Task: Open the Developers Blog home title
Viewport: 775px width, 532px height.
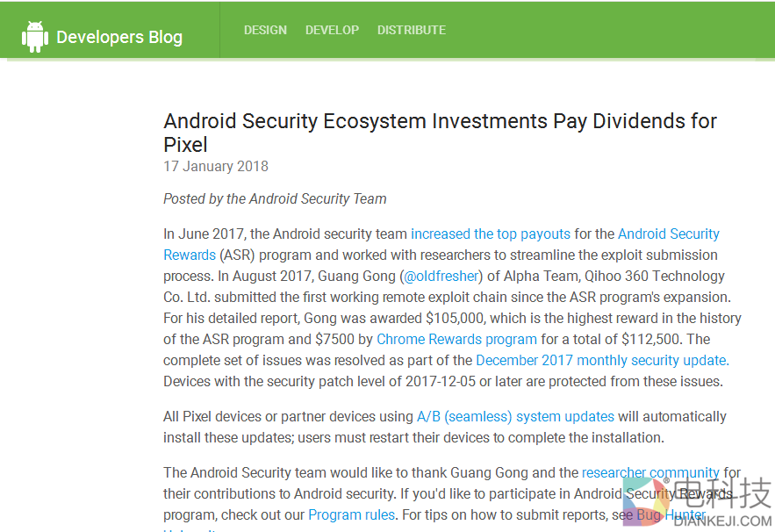Action: [119, 37]
